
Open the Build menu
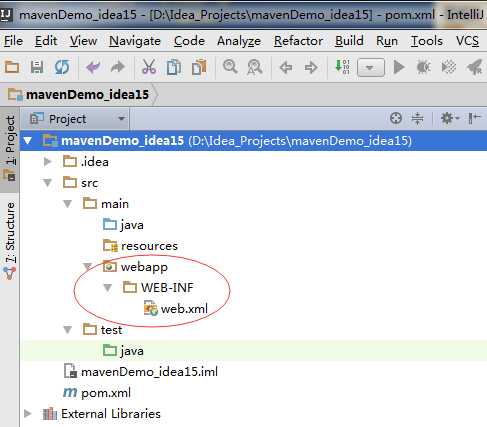pos(349,41)
